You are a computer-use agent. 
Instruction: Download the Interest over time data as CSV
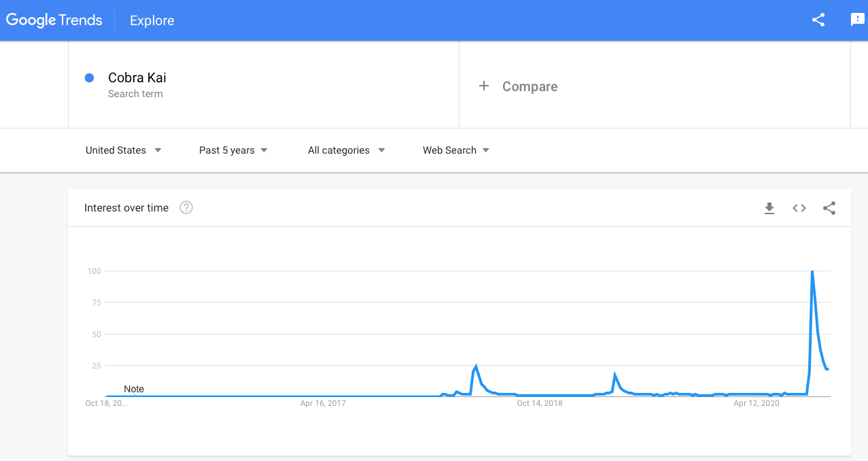coord(769,208)
